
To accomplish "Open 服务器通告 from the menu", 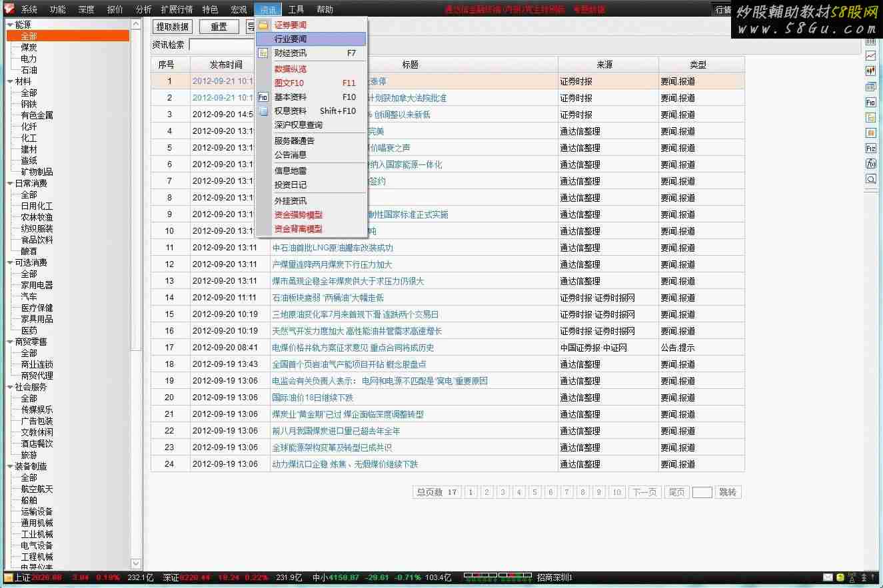I will pyautogui.click(x=311, y=141).
